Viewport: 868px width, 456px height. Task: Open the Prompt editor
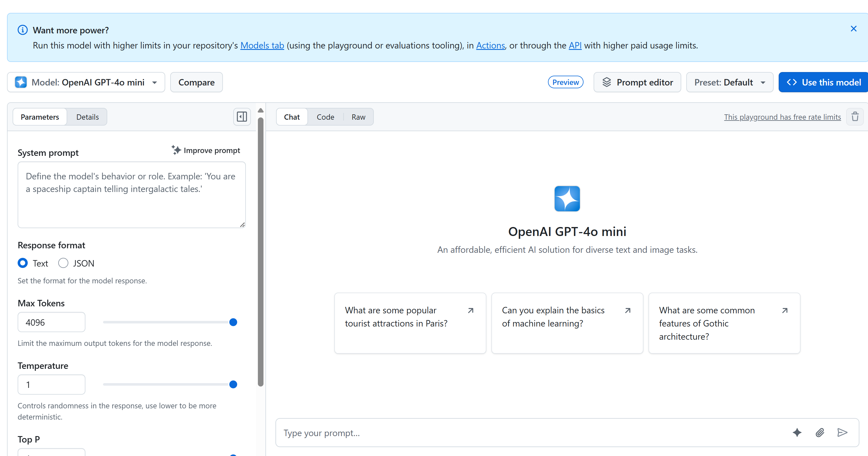[637, 82]
